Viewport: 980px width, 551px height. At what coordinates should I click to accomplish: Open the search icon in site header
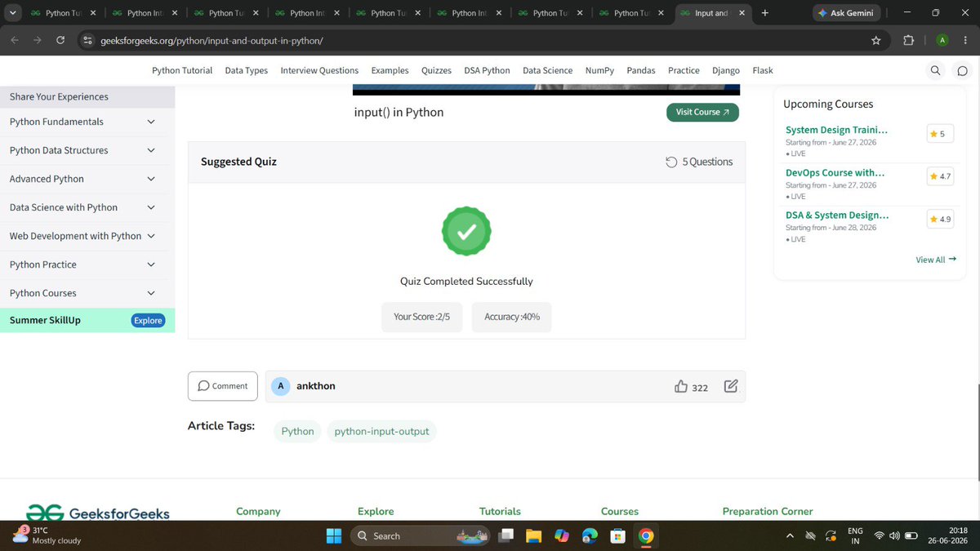coord(936,70)
